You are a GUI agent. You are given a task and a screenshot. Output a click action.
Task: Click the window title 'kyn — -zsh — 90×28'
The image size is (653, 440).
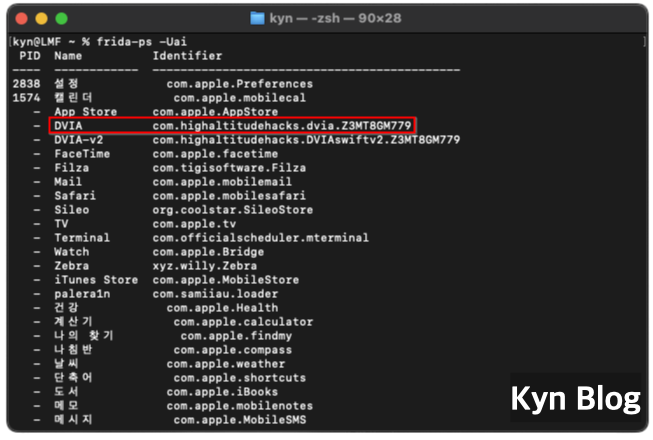[x=335, y=18]
